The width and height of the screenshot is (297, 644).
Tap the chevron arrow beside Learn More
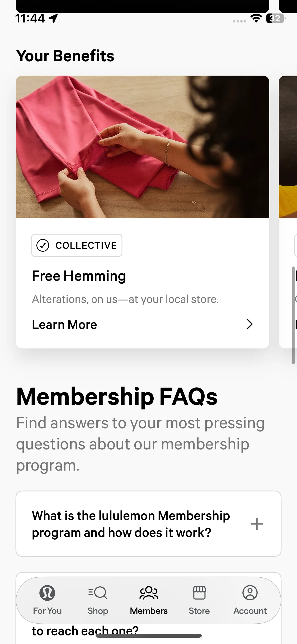tap(249, 324)
